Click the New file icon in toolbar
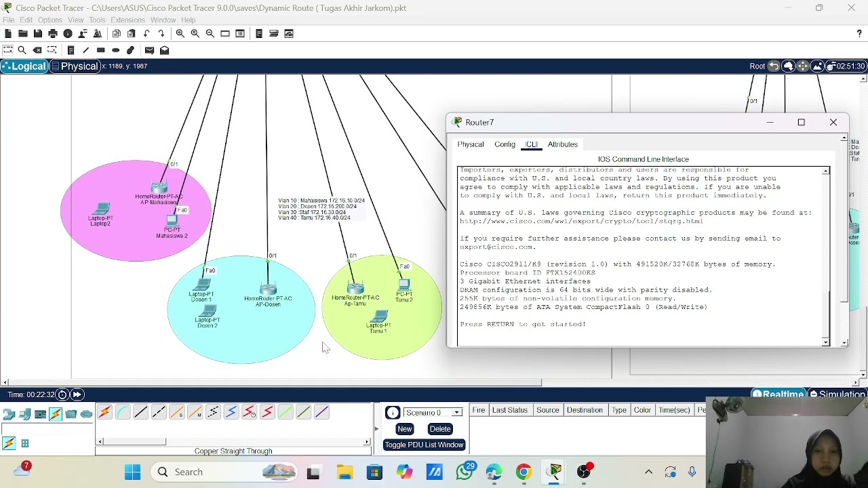 coord(8,33)
